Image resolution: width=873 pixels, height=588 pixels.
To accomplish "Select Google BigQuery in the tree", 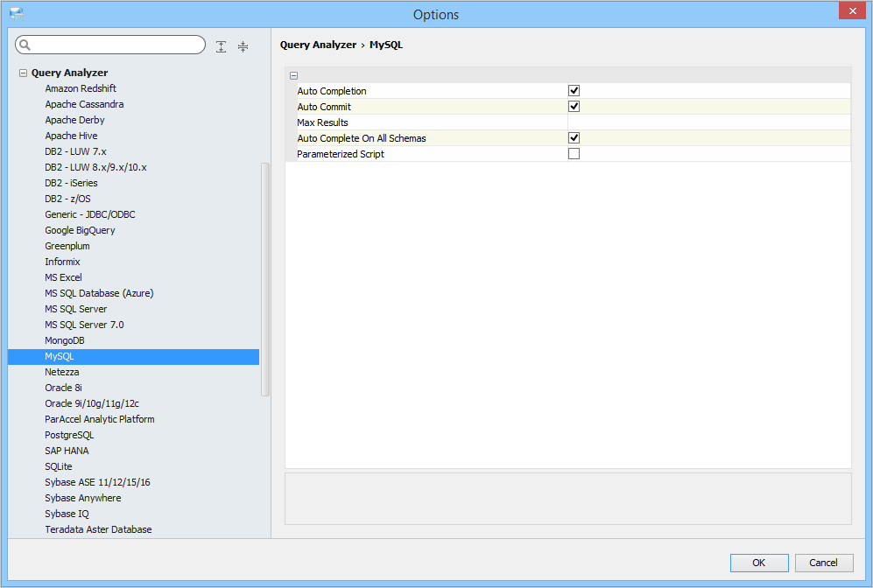I will [81, 230].
